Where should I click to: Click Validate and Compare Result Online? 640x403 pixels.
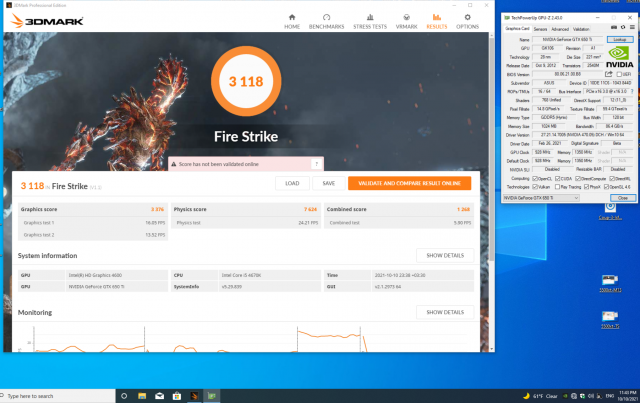(x=409, y=183)
